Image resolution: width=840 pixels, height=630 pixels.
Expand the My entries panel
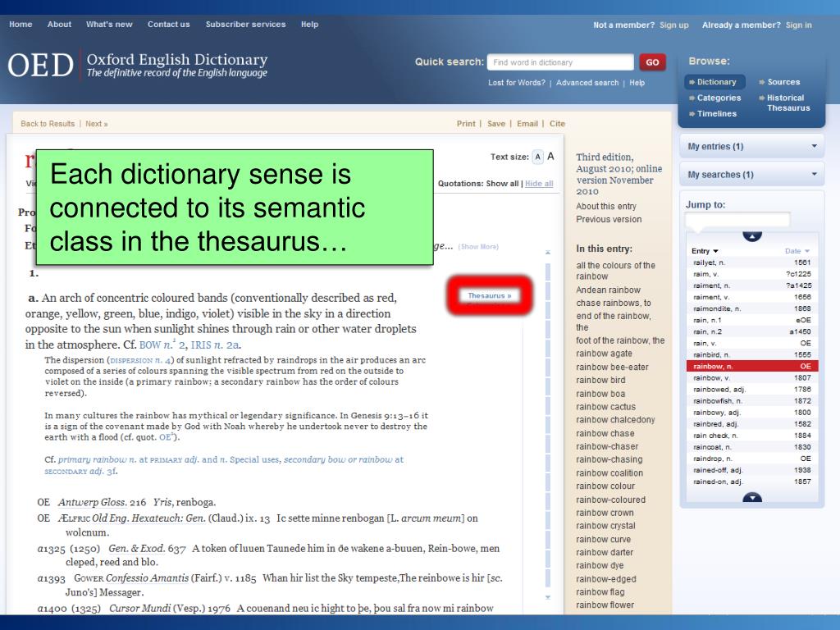click(751, 146)
